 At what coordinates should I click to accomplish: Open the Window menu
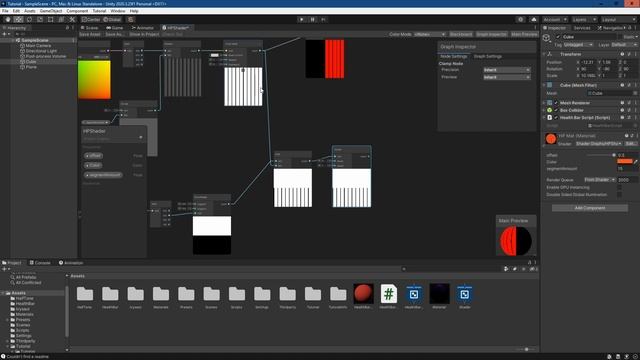pyautogui.click(x=118, y=11)
